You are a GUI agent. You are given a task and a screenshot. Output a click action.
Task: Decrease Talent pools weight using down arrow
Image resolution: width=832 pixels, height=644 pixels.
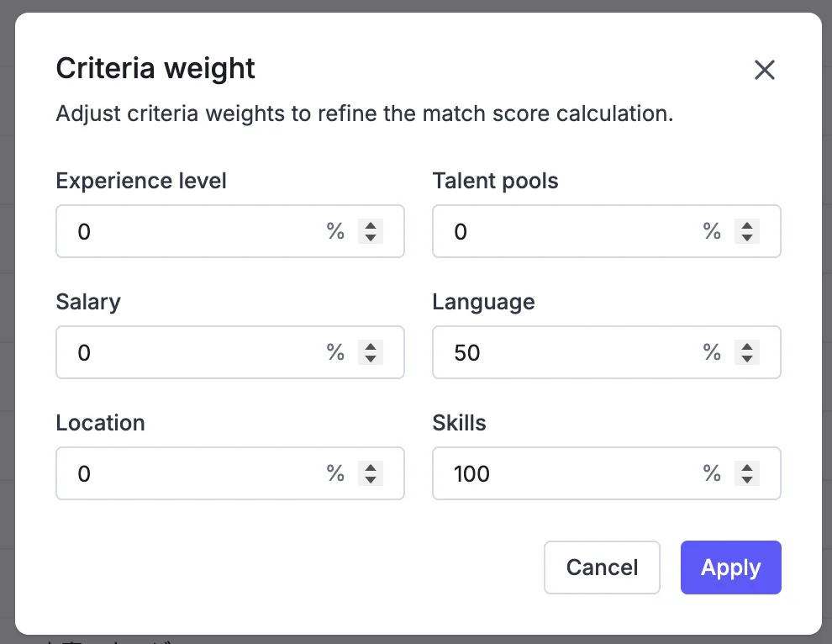click(x=747, y=238)
